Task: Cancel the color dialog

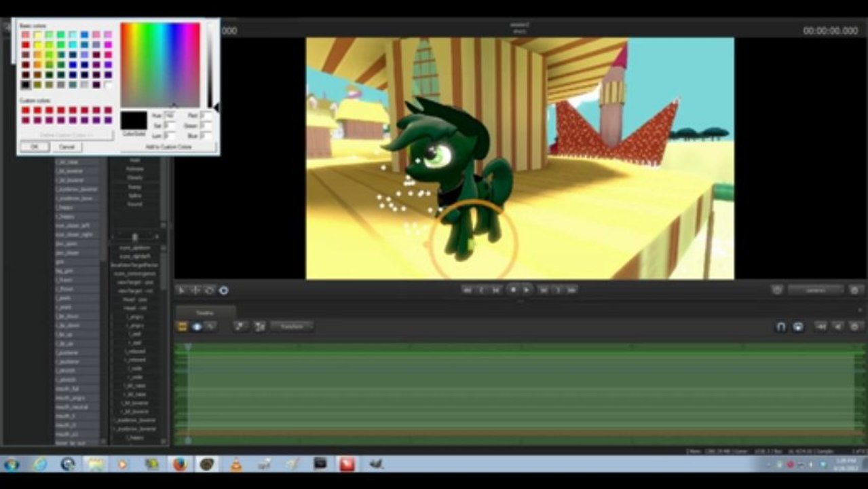Action: click(67, 147)
